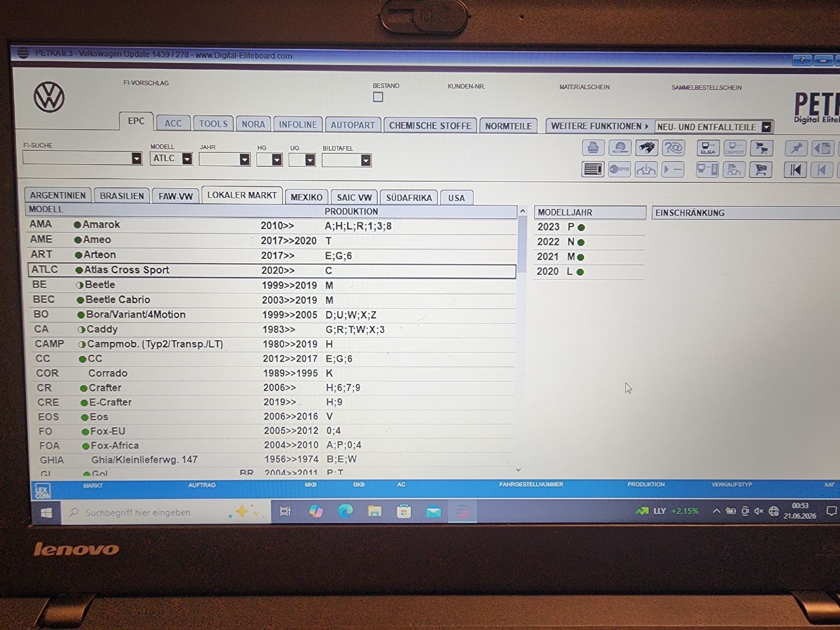Open the single shopping cart icon
Screen dimensions: 840x630
coord(761,169)
